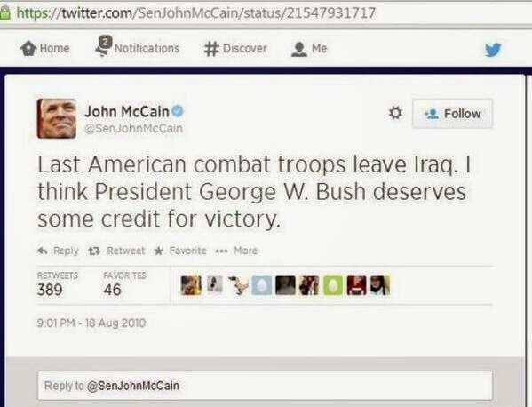
Task: Follow John McCain
Action: click(453, 114)
